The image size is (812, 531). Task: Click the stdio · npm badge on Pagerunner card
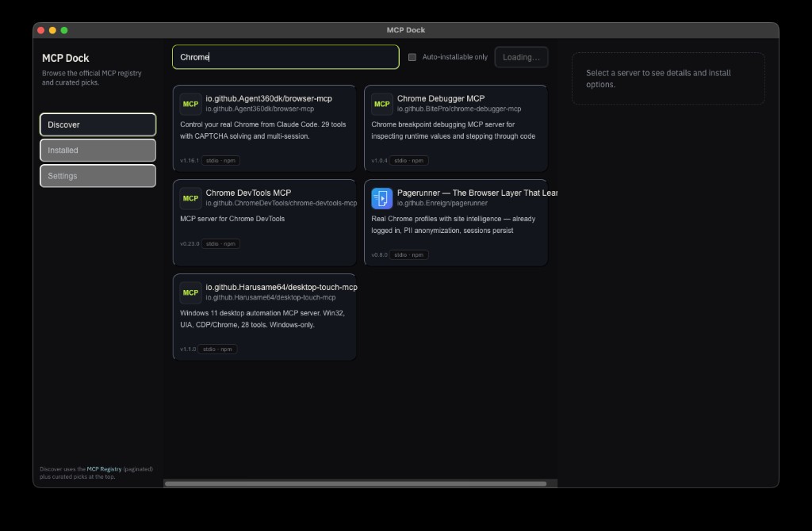pos(408,254)
